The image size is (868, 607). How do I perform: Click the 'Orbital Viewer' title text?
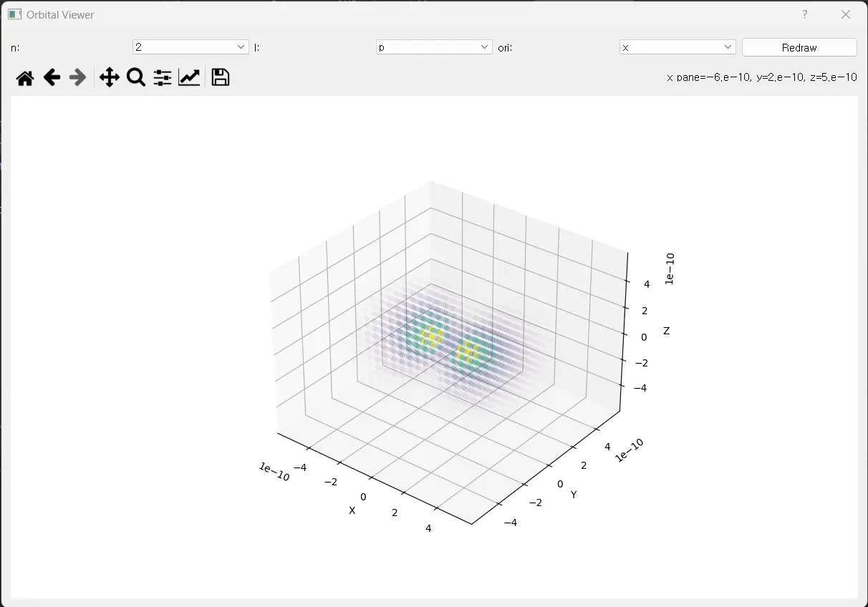pos(60,14)
